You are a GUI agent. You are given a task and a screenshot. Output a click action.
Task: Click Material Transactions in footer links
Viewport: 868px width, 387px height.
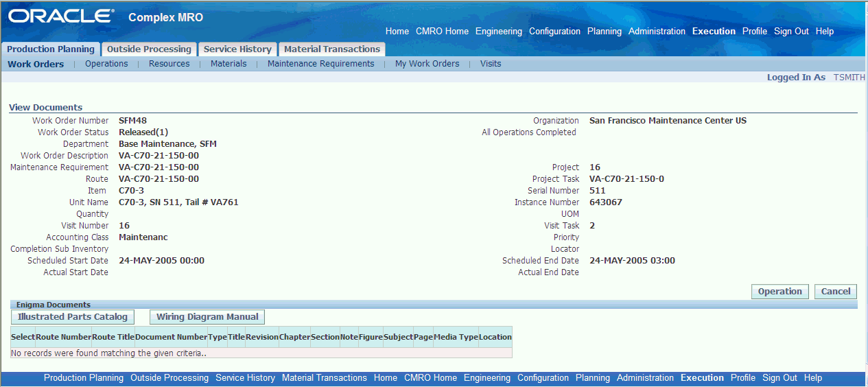[325, 378]
